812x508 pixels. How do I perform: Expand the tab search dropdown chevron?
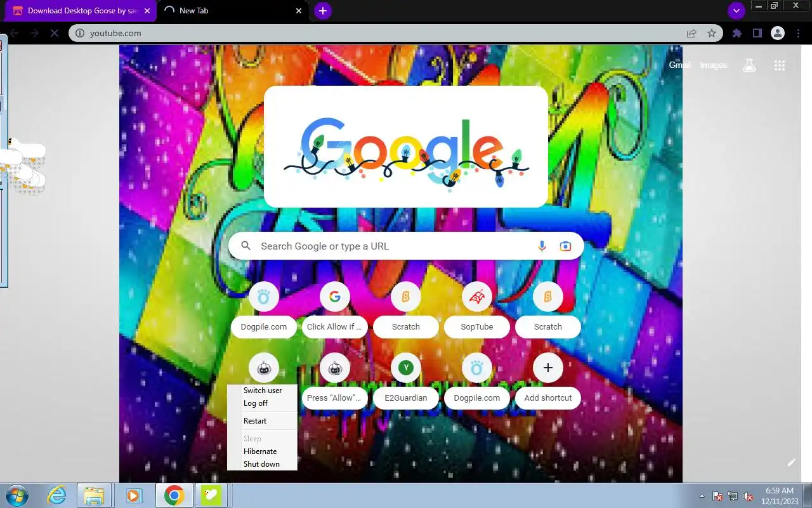(736, 11)
